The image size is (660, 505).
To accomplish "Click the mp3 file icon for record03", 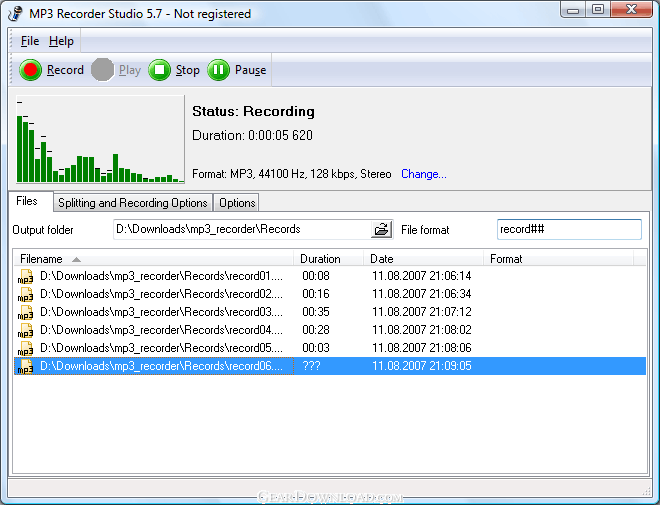I will click(x=25, y=313).
